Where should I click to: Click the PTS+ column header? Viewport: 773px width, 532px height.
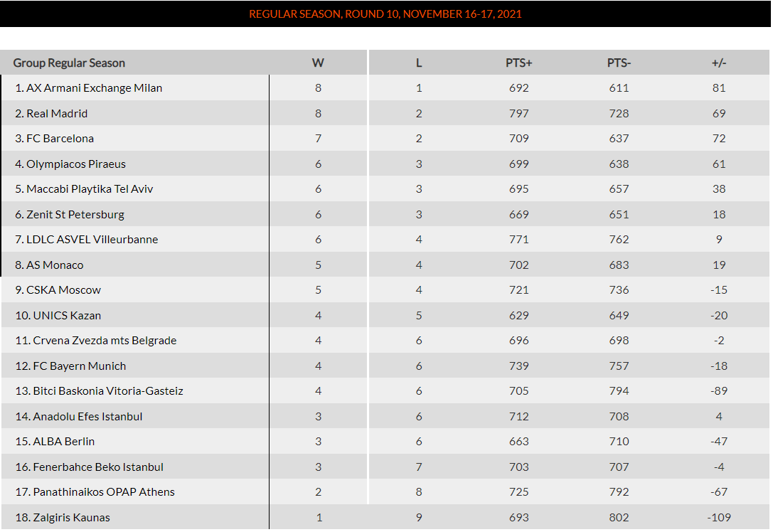pyautogui.click(x=518, y=63)
